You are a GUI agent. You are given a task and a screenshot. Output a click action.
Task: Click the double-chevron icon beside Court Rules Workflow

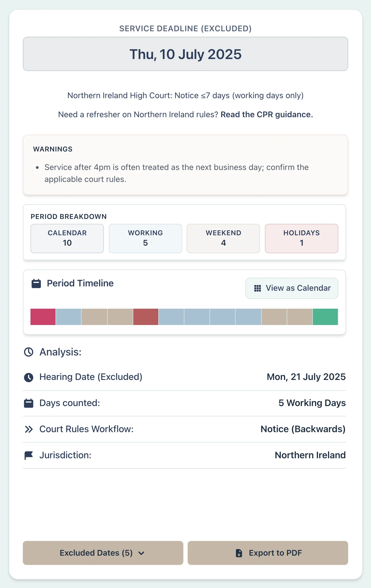point(28,429)
